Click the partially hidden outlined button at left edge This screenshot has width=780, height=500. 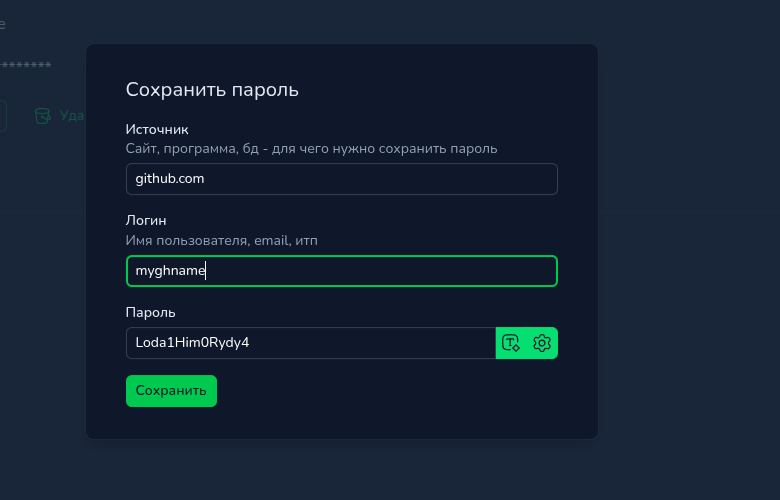pos(3,116)
